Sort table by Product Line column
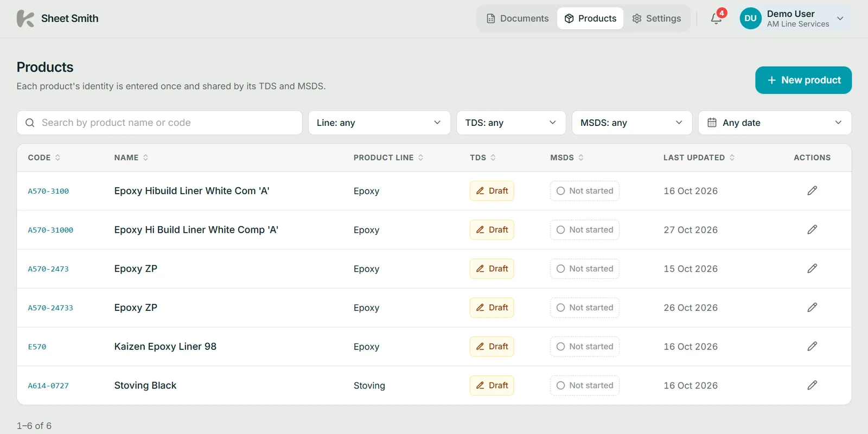Image resolution: width=868 pixels, height=434 pixels. (x=388, y=158)
